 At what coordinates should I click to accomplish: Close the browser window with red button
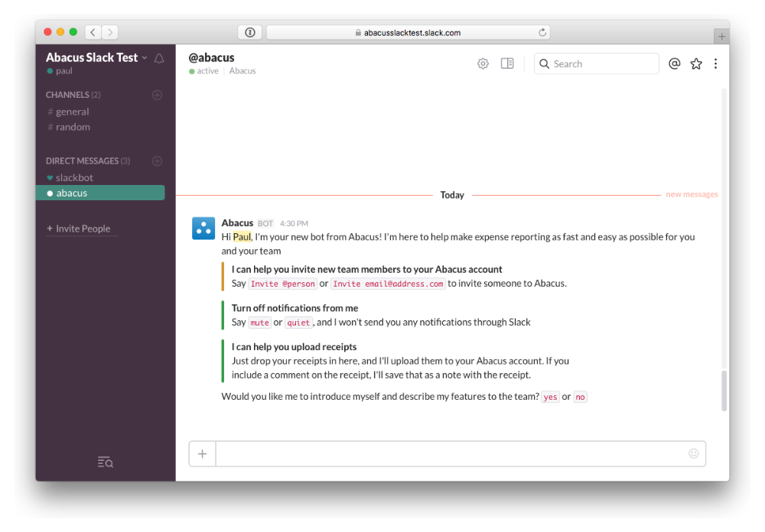click(x=47, y=31)
